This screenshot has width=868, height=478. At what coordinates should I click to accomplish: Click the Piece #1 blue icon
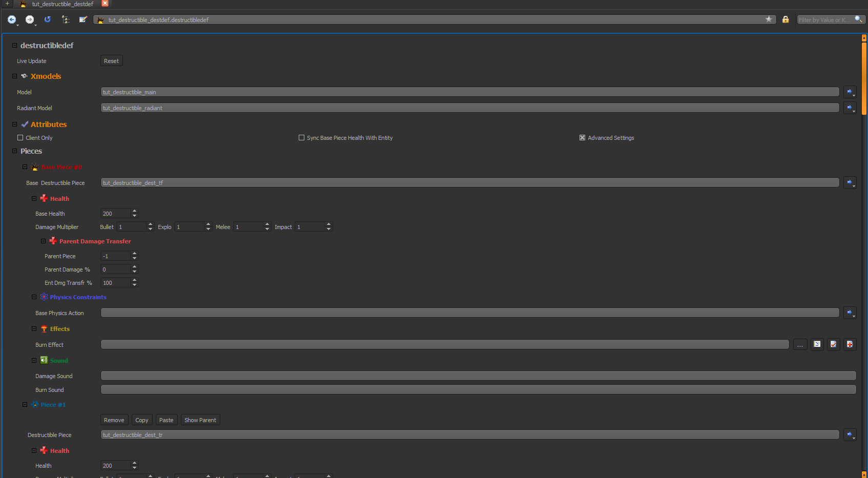tap(35, 405)
